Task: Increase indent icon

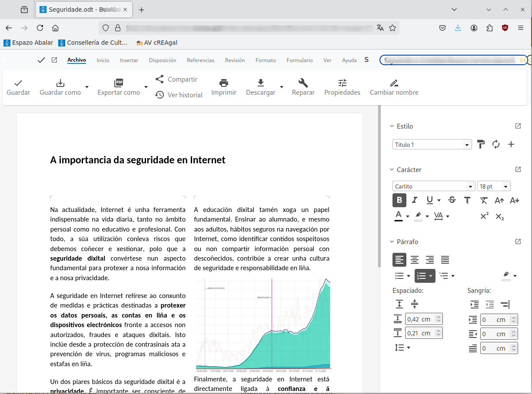Action: 475,305
